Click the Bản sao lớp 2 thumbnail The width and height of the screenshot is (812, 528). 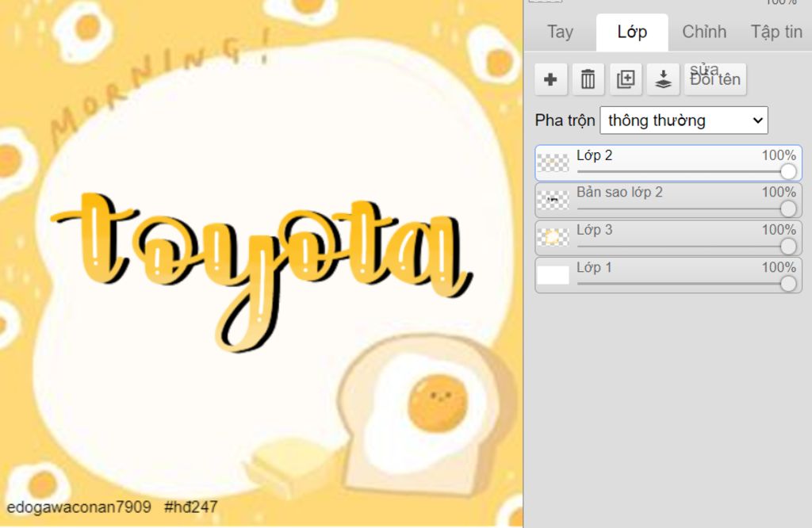[553, 201]
